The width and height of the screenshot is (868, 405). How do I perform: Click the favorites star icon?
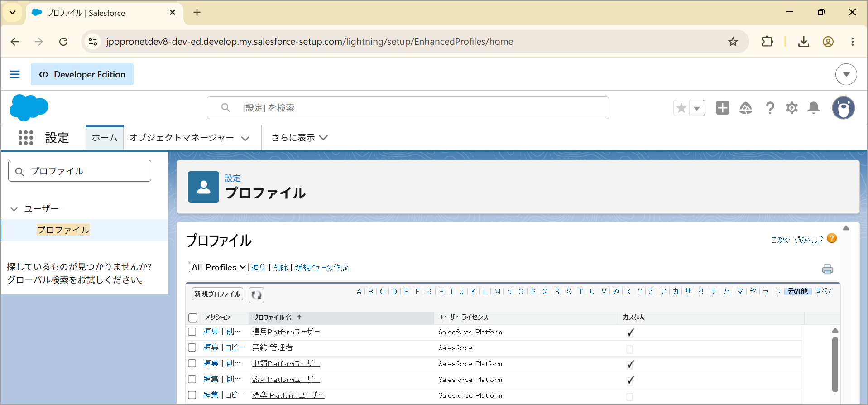pyautogui.click(x=681, y=108)
